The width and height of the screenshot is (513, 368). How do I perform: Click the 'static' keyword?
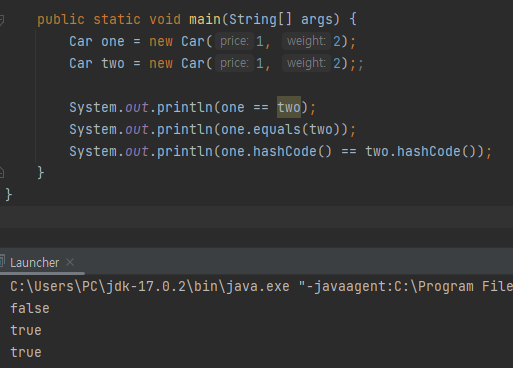[x=117, y=19]
